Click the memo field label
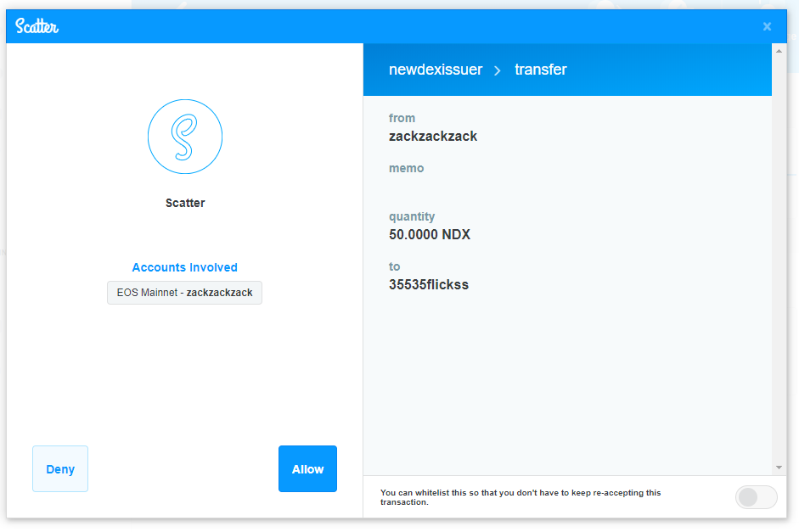This screenshot has width=799, height=532. point(406,168)
